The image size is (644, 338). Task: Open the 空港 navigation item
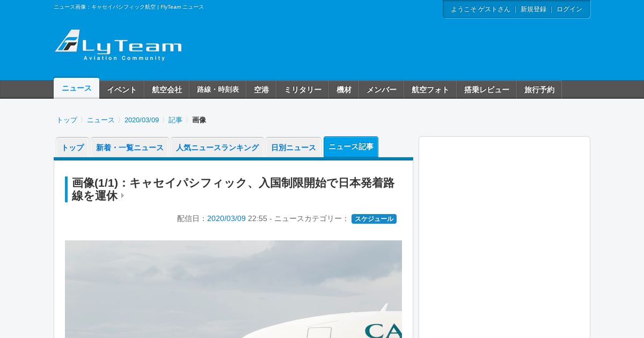(x=261, y=90)
